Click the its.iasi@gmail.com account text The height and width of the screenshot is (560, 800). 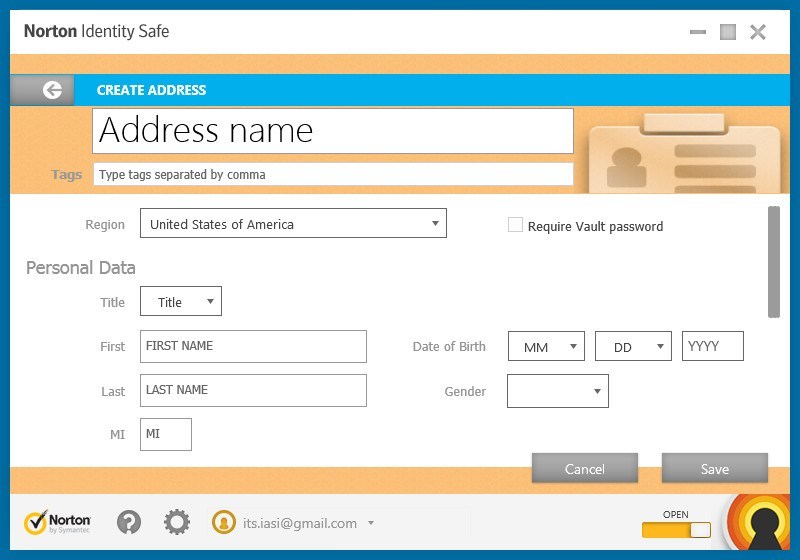299,523
